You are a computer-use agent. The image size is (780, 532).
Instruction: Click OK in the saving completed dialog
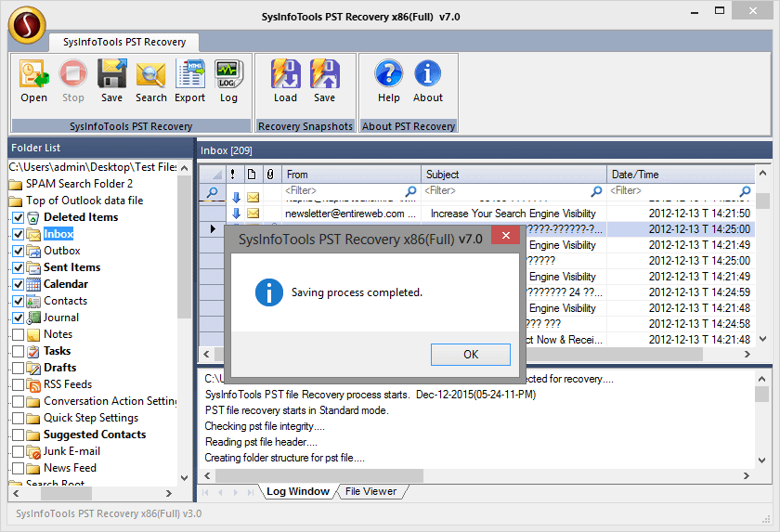tap(471, 355)
